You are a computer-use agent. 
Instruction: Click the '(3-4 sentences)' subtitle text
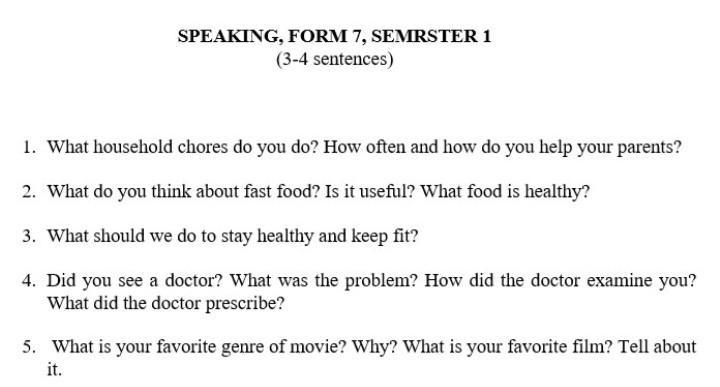pos(335,59)
